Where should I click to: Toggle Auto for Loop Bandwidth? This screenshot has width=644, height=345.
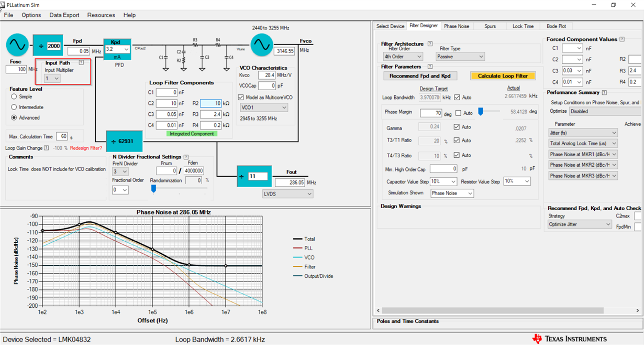(x=457, y=98)
